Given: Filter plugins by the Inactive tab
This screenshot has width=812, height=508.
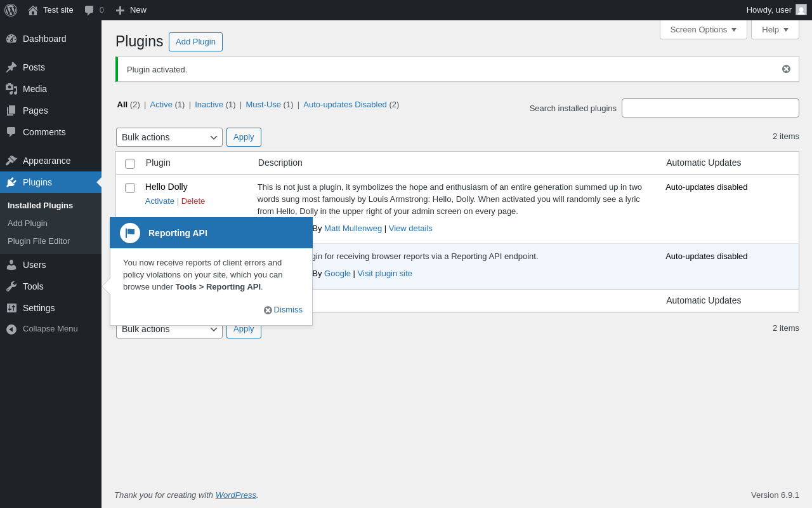Looking at the screenshot, I should point(209,105).
